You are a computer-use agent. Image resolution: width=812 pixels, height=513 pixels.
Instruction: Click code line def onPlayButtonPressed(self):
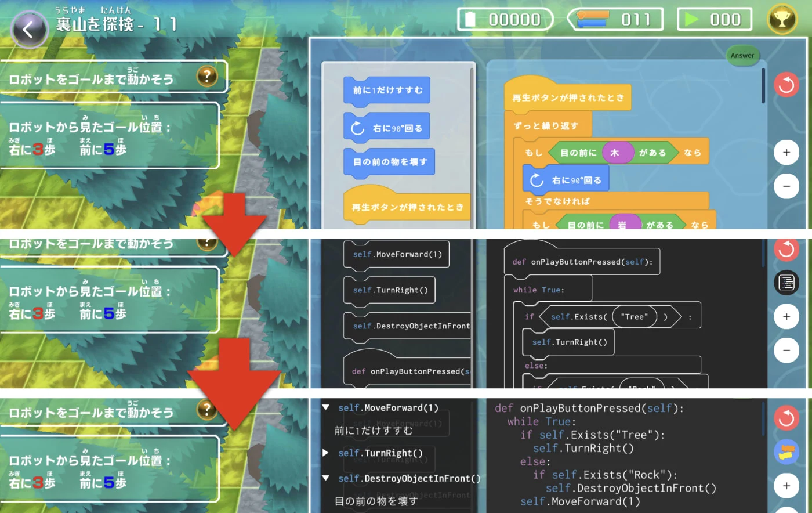(x=589, y=408)
